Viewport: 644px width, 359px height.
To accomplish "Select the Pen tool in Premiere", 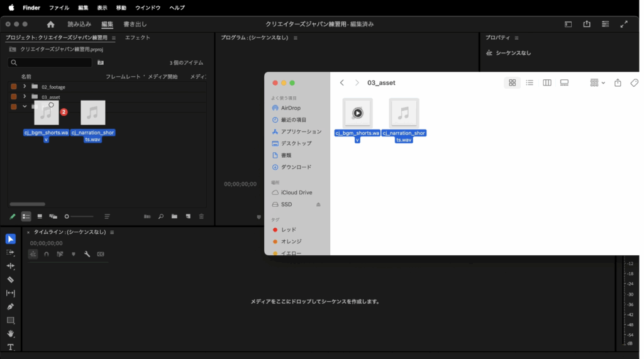I will click(10, 307).
